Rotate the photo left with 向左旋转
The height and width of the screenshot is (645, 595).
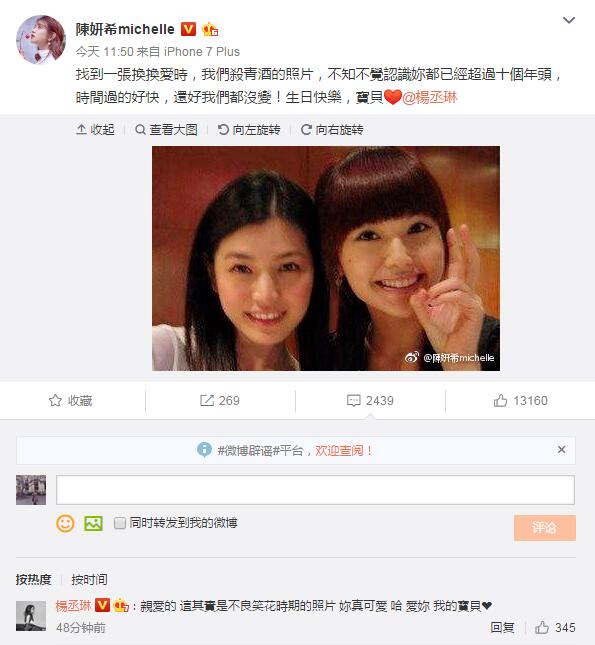[x=249, y=130]
